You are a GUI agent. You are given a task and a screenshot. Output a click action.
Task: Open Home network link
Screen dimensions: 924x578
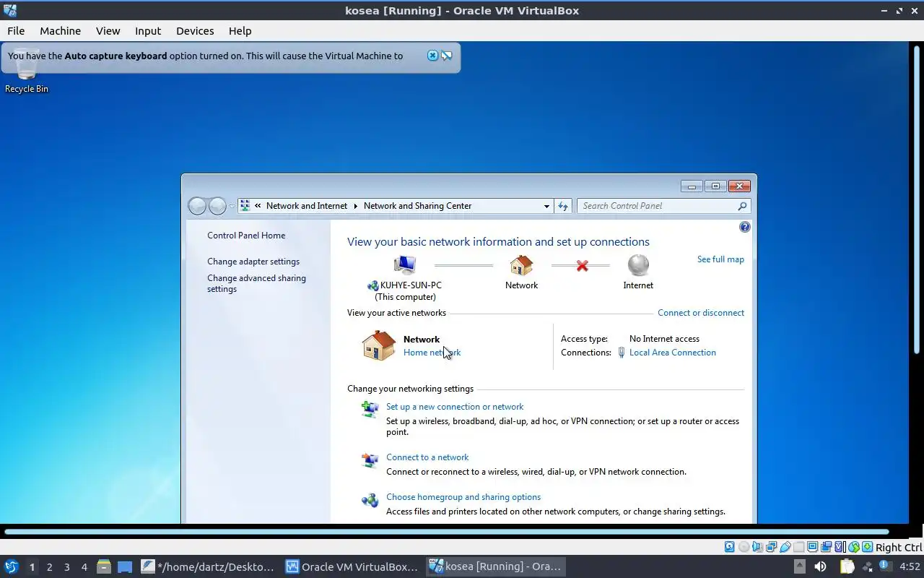click(x=432, y=353)
